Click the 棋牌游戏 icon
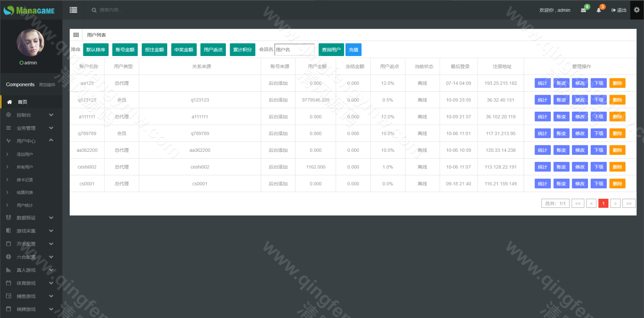The width and height of the screenshot is (644, 318). (x=8, y=309)
